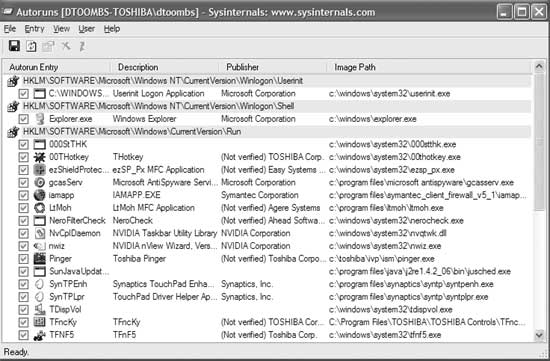Click the 'Windows Explorer' description cell
The image size is (550, 361).
pos(144,119)
